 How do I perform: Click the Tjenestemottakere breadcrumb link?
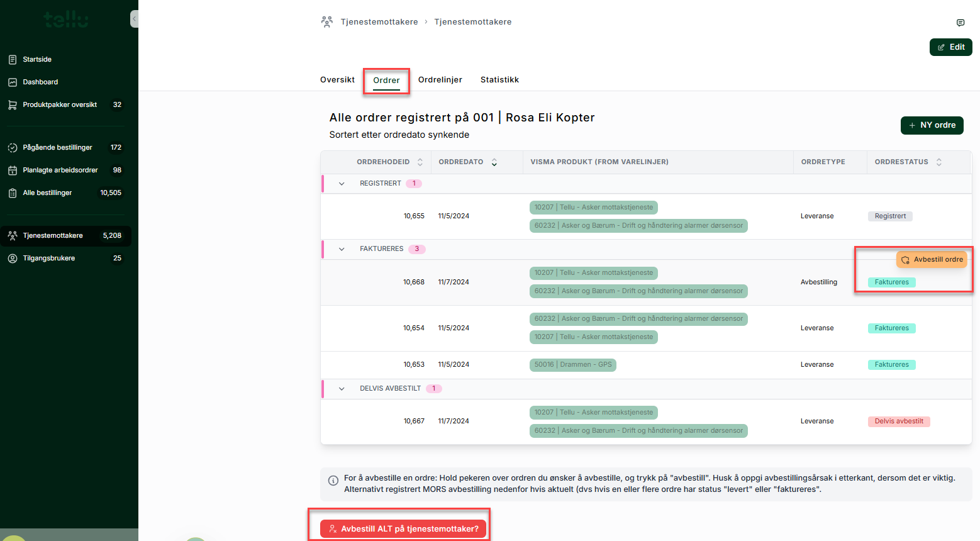[379, 22]
